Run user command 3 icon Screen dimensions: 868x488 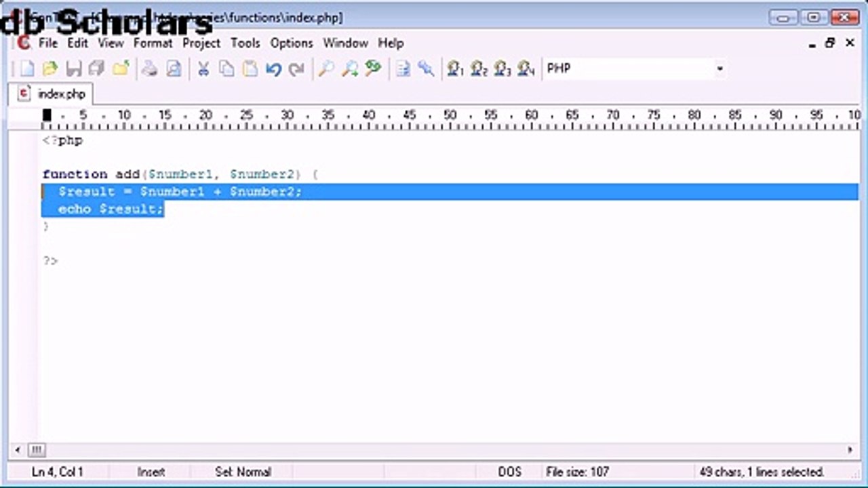coord(502,68)
